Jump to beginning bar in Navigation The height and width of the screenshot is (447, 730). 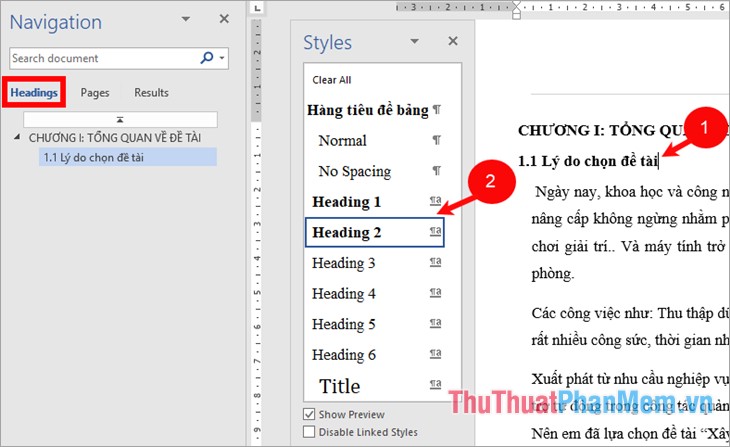pyautogui.click(x=120, y=120)
